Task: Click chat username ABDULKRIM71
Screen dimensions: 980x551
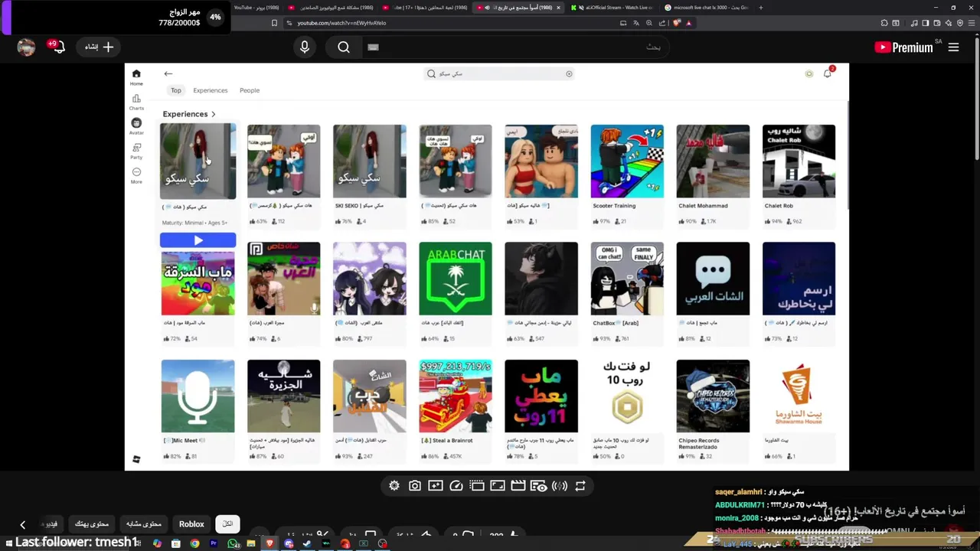Action: click(740, 505)
